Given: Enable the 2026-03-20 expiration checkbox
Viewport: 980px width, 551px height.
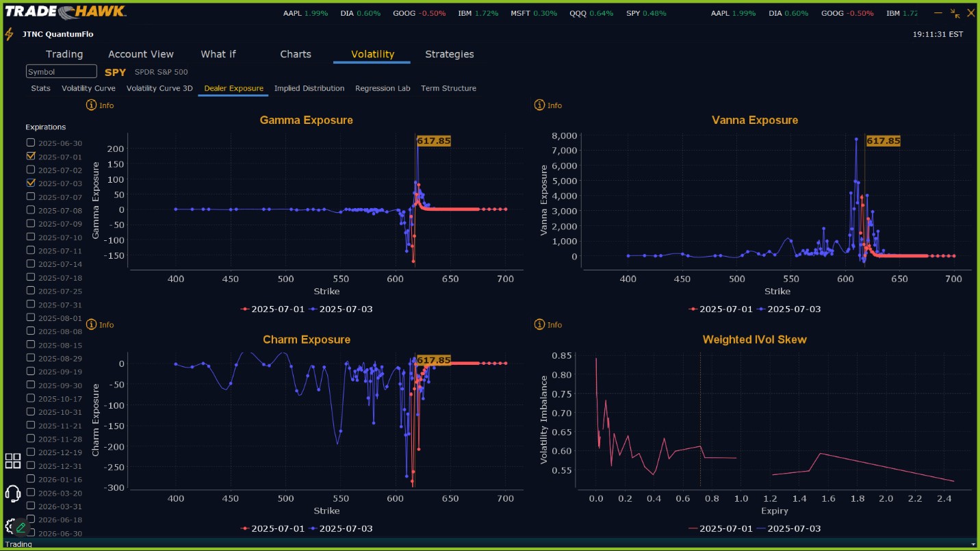Looking at the screenshot, I should point(31,492).
